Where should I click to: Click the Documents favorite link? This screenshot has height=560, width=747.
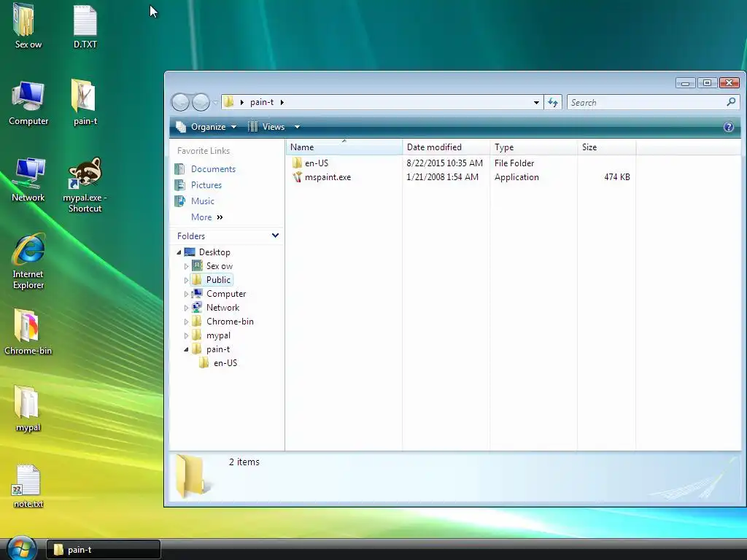[x=213, y=169]
